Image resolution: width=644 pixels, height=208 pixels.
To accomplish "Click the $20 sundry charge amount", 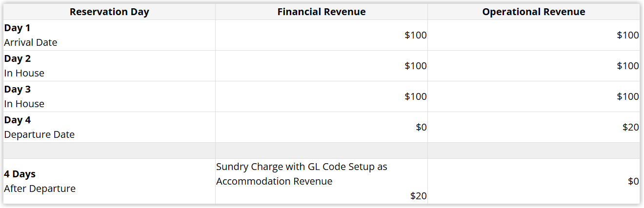I will [418, 196].
